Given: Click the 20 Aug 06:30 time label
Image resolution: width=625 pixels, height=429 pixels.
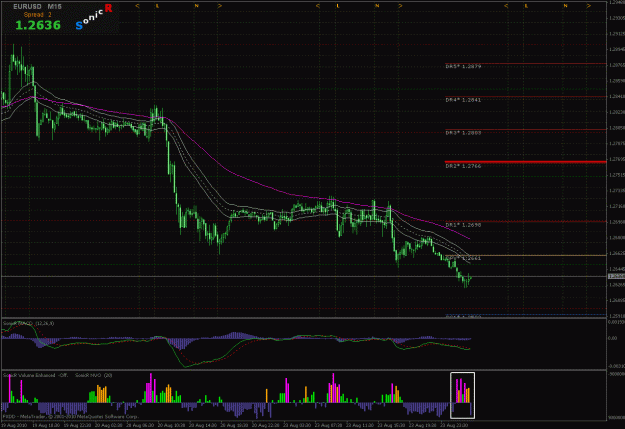Looking at the screenshot, I should point(140,425).
